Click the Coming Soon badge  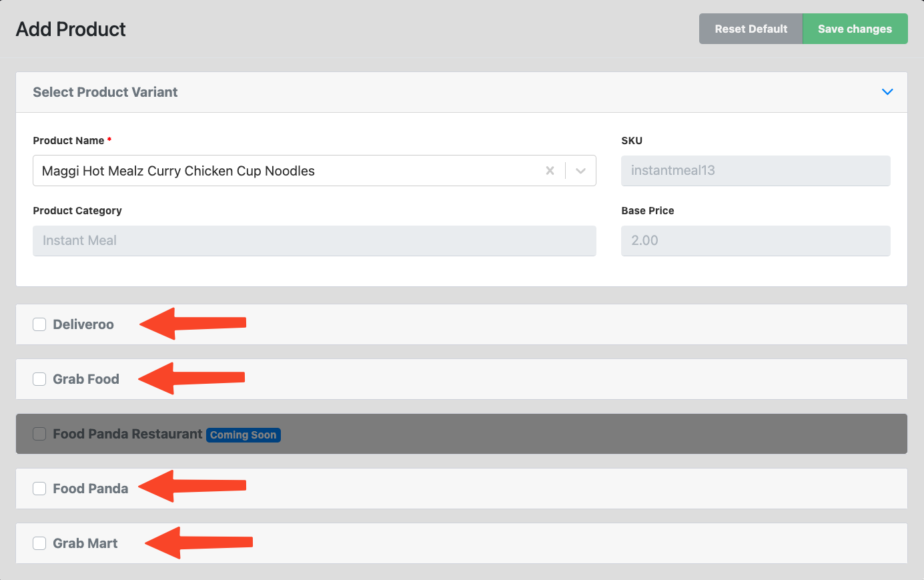244,435
